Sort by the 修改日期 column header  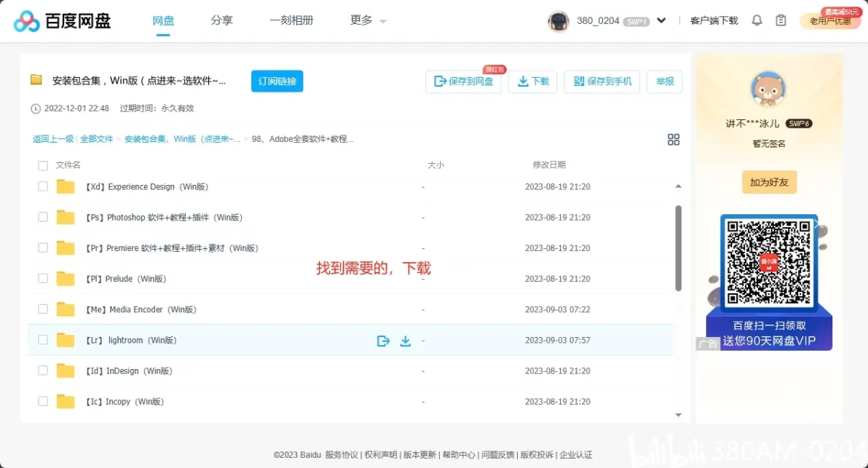(x=549, y=164)
